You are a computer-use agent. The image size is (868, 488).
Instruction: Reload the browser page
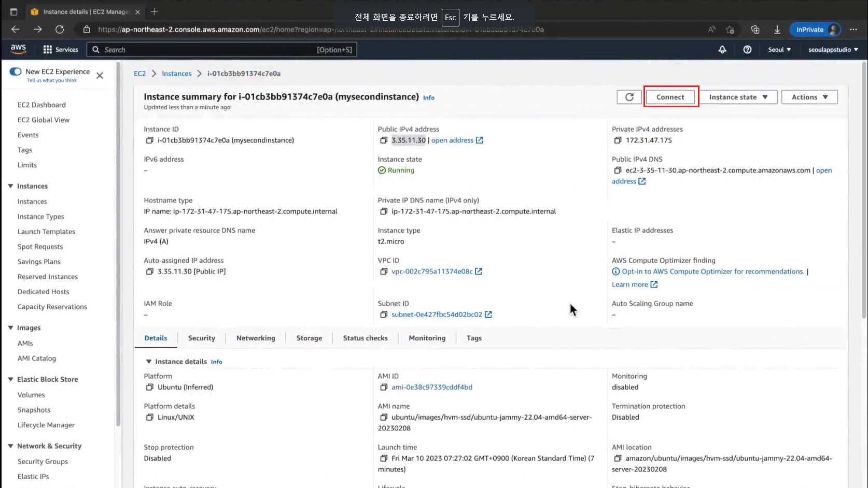pos(60,30)
